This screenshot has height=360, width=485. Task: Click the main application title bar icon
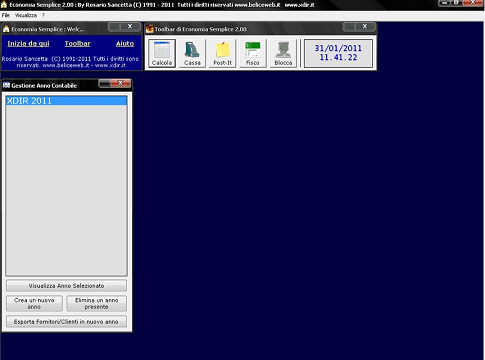4,5
